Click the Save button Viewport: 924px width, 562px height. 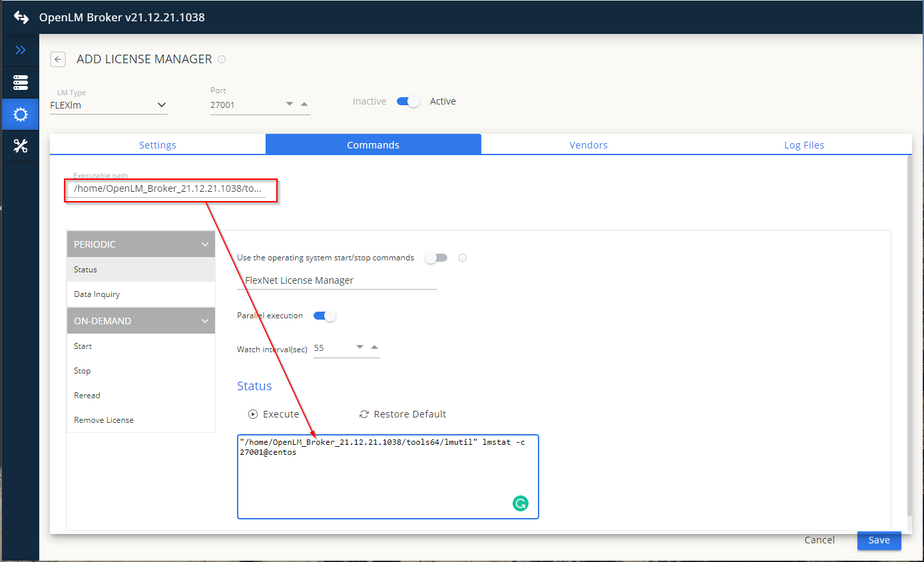click(879, 540)
